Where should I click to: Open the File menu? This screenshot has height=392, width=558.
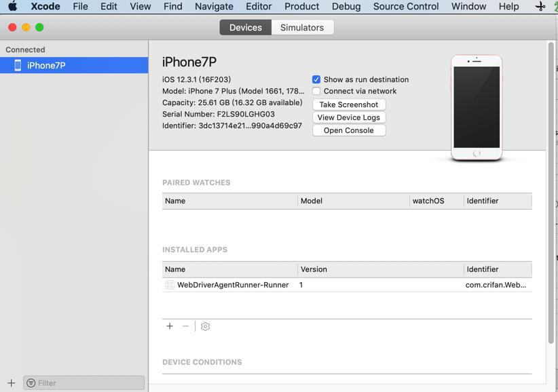[x=80, y=6]
